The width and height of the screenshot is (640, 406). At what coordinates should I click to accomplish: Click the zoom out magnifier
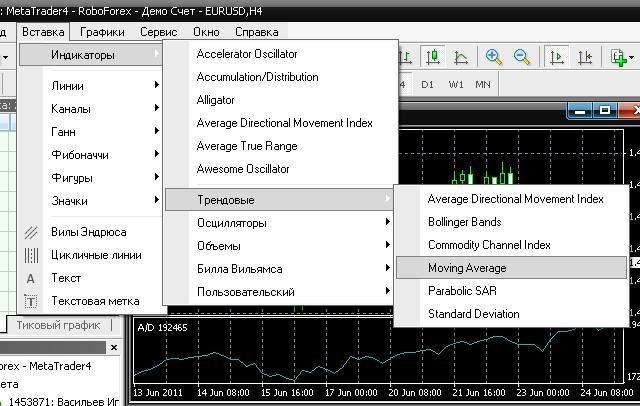point(521,57)
